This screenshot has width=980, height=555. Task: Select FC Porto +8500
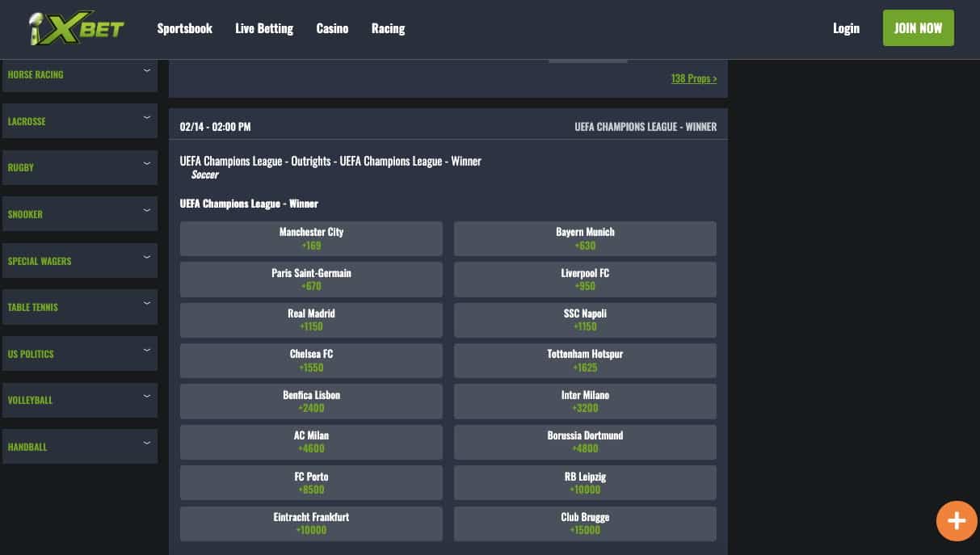click(x=311, y=483)
